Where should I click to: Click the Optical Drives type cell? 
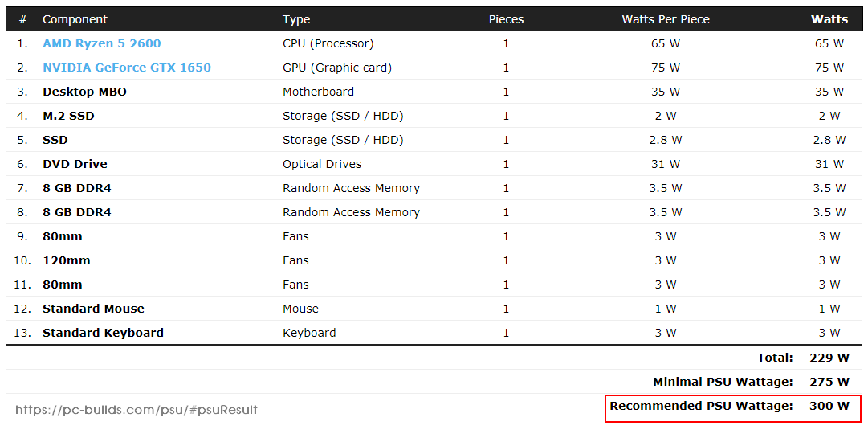click(322, 164)
